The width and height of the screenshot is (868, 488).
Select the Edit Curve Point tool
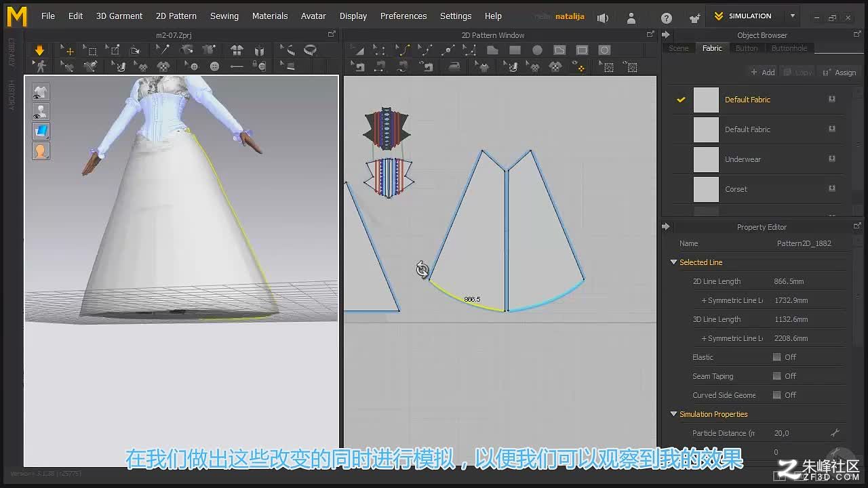(425, 50)
